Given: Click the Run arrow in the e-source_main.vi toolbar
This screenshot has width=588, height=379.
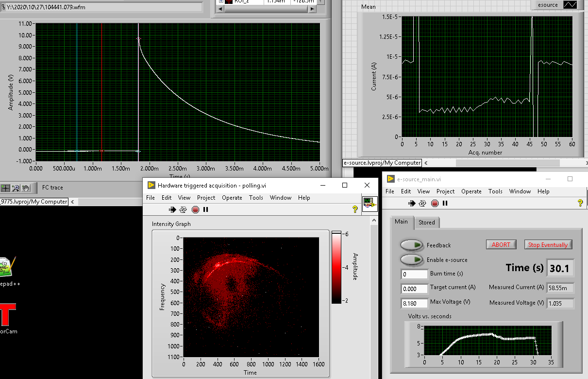Looking at the screenshot, I should point(412,203).
